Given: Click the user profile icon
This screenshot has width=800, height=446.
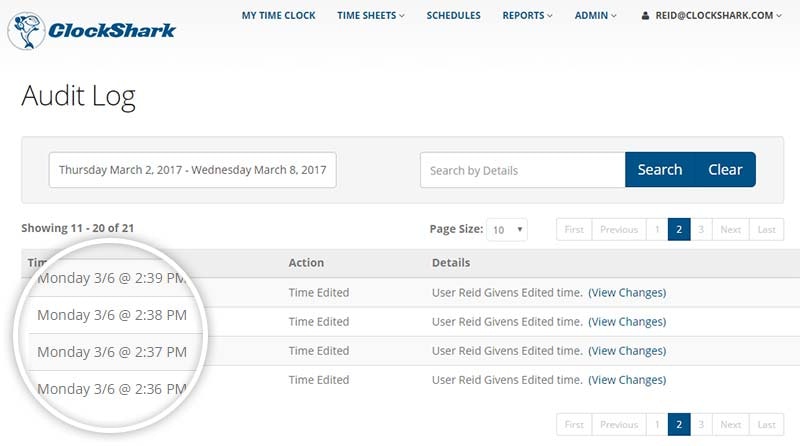Looking at the screenshot, I should [x=645, y=16].
